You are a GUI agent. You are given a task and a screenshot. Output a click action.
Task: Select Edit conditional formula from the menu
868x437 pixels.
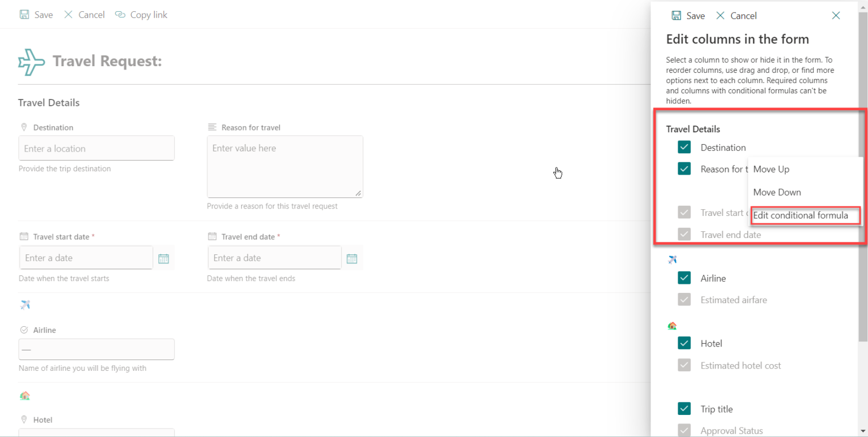(804, 215)
